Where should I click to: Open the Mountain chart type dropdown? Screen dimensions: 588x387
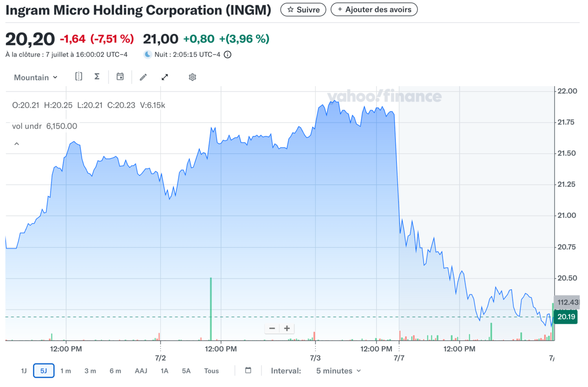coord(36,77)
